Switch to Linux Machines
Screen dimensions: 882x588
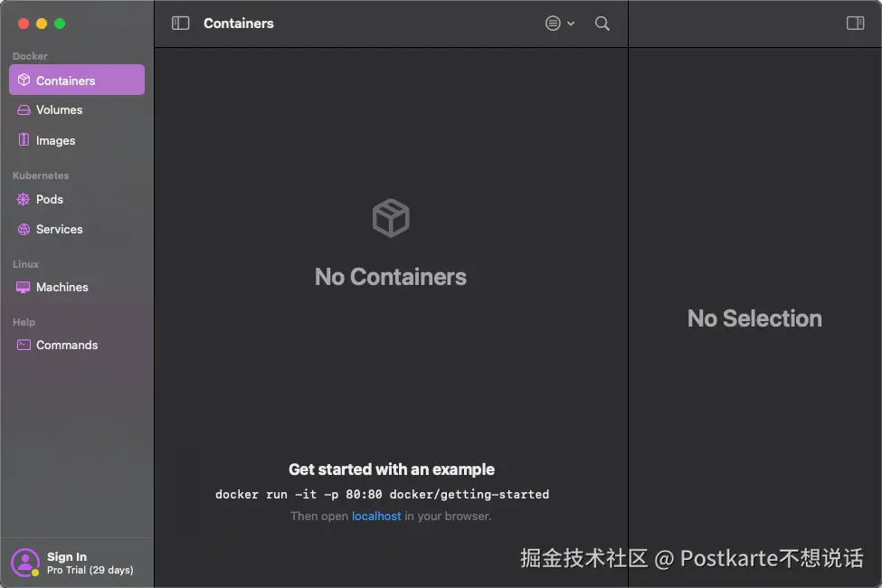77,287
